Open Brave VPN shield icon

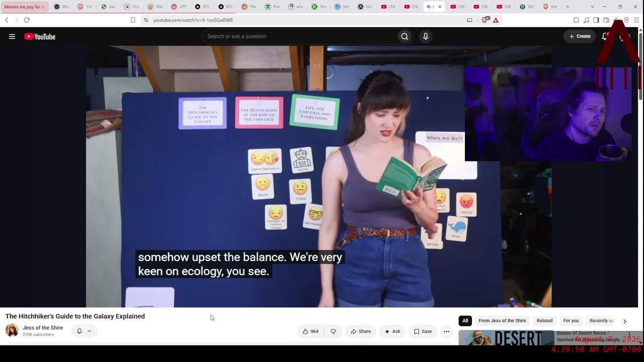pyautogui.click(x=626, y=20)
